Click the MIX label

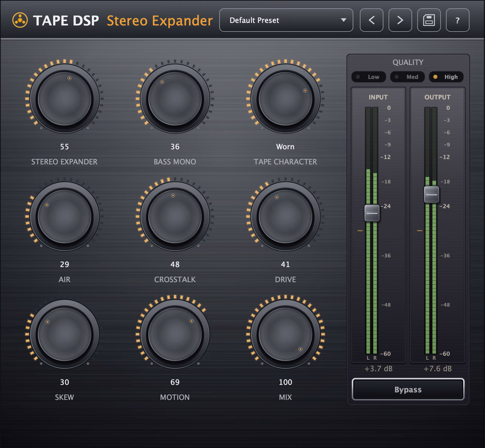(285, 397)
